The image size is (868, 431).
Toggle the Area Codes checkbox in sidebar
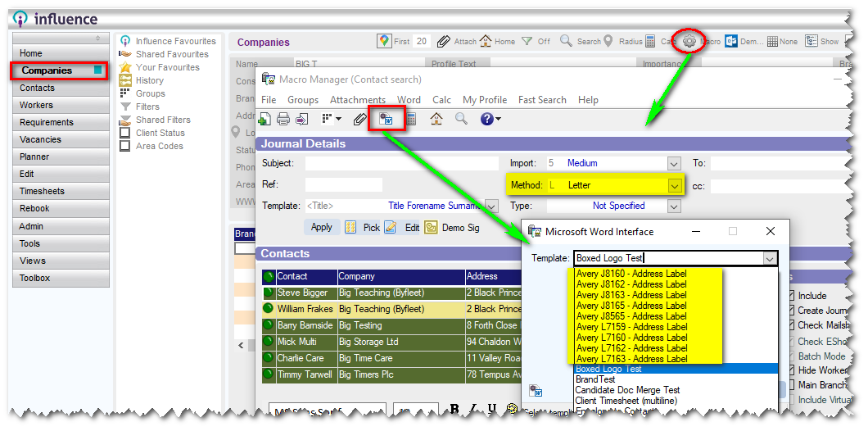(x=125, y=146)
